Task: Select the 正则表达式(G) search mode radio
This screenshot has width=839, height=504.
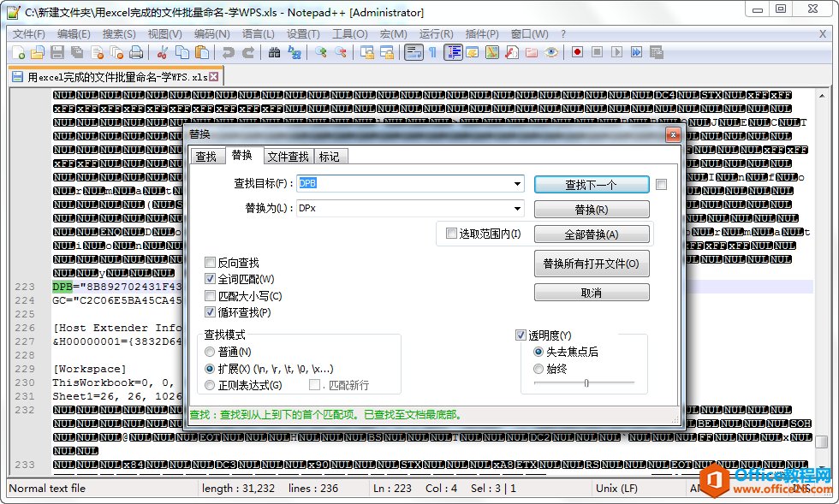Action: [210, 385]
